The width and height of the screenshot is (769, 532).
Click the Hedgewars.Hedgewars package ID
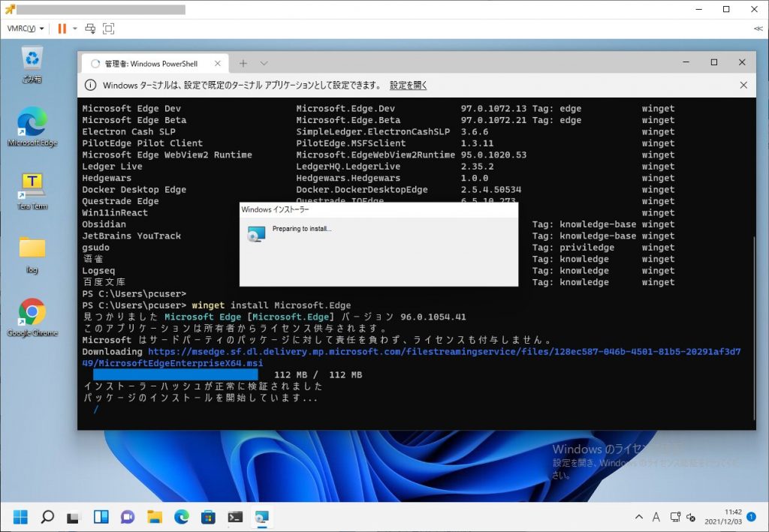tap(348, 178)
